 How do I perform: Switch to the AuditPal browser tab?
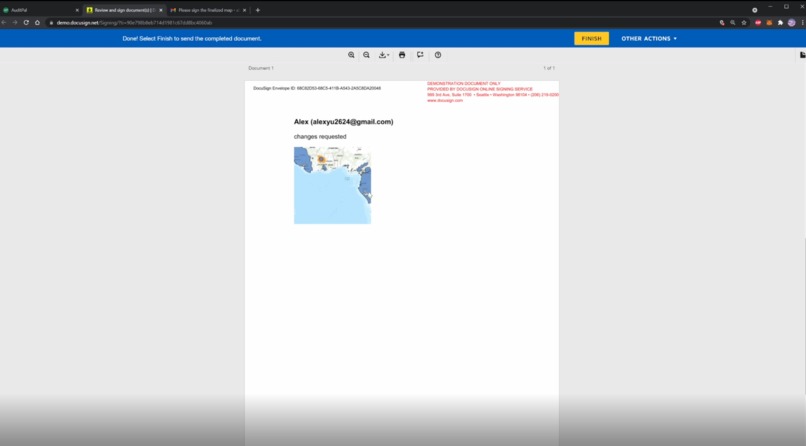pyautogui.click(x=39, y=10)
